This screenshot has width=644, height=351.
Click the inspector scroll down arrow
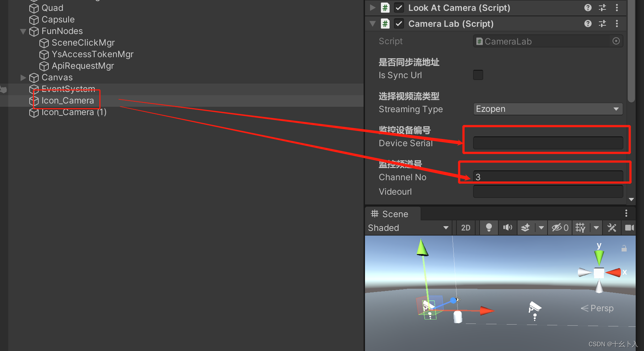(631, 199)
